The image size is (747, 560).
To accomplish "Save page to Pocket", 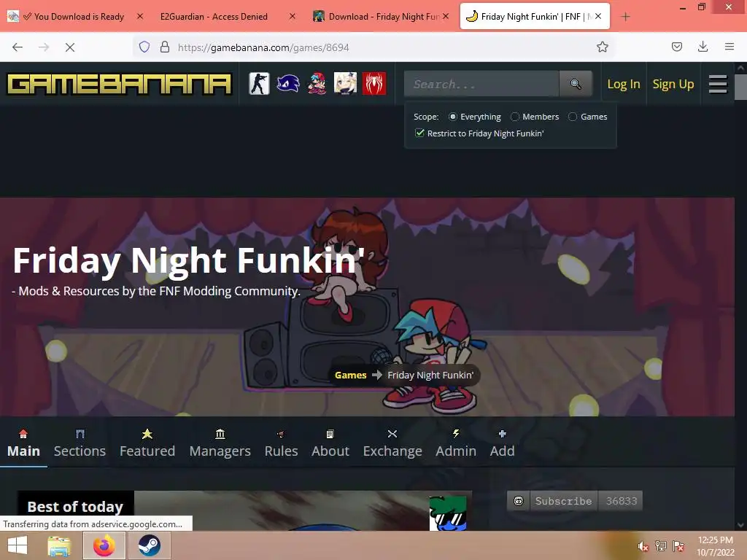I will [x=676, y=47].
